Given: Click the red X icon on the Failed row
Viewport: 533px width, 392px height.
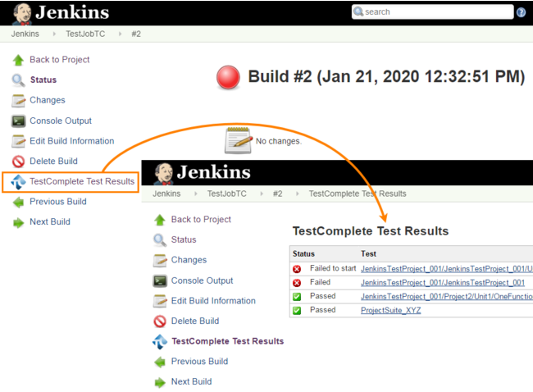Looking at the screenshot, I should pos(297,283).
